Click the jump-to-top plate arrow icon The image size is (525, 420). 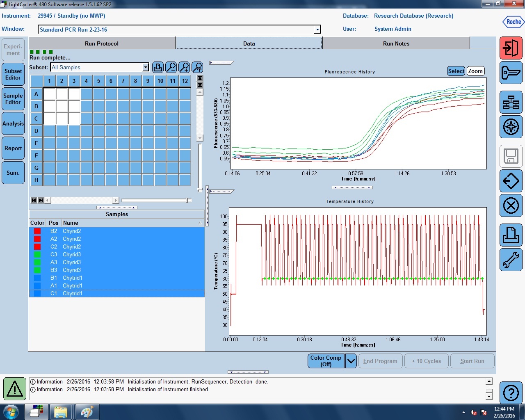200,78
